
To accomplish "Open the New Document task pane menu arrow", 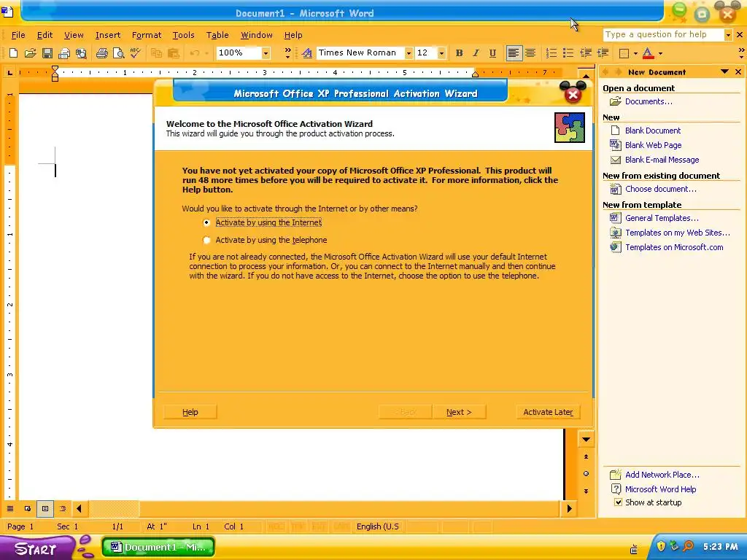I will coord(724,72).
